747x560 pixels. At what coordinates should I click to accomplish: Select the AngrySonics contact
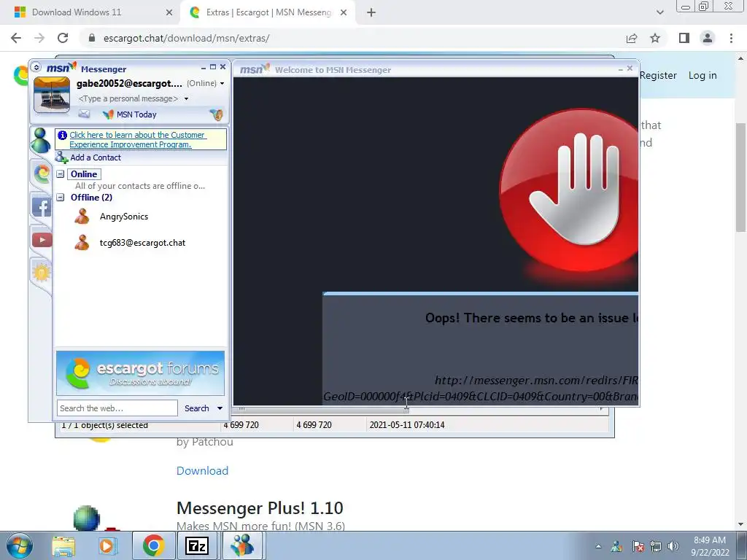click(x=124, y=216)
